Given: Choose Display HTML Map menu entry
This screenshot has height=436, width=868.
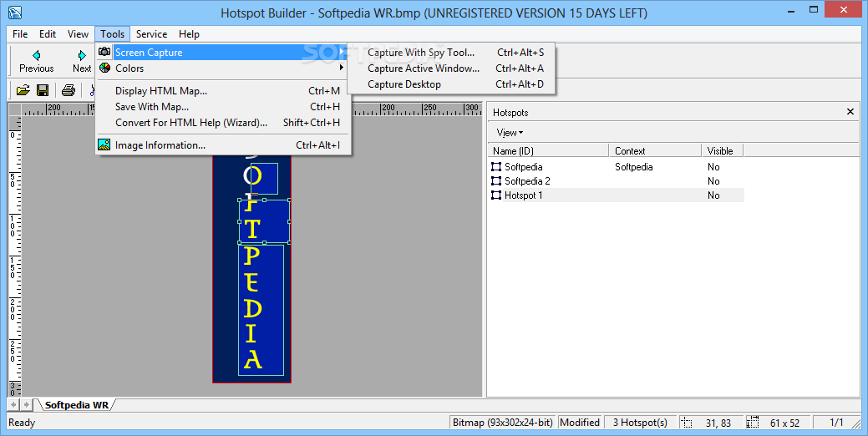Looking at the screenshot, I should click(x=224, y=91).
